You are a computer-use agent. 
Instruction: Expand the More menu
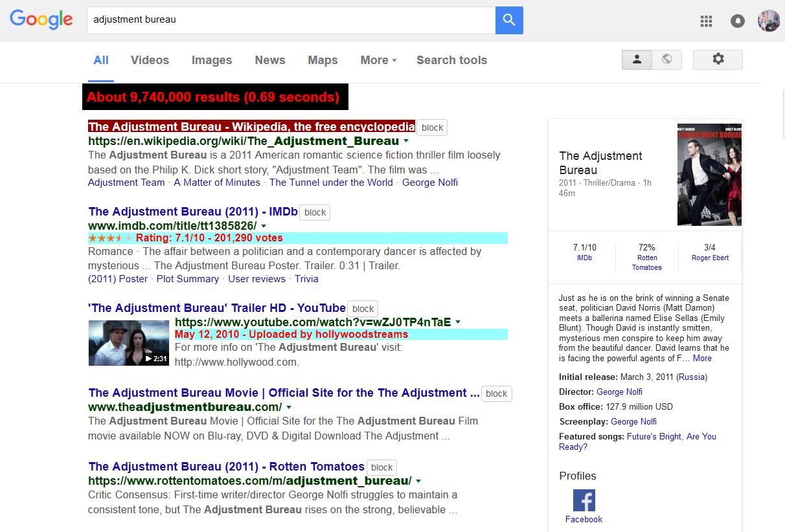[378, 60]
